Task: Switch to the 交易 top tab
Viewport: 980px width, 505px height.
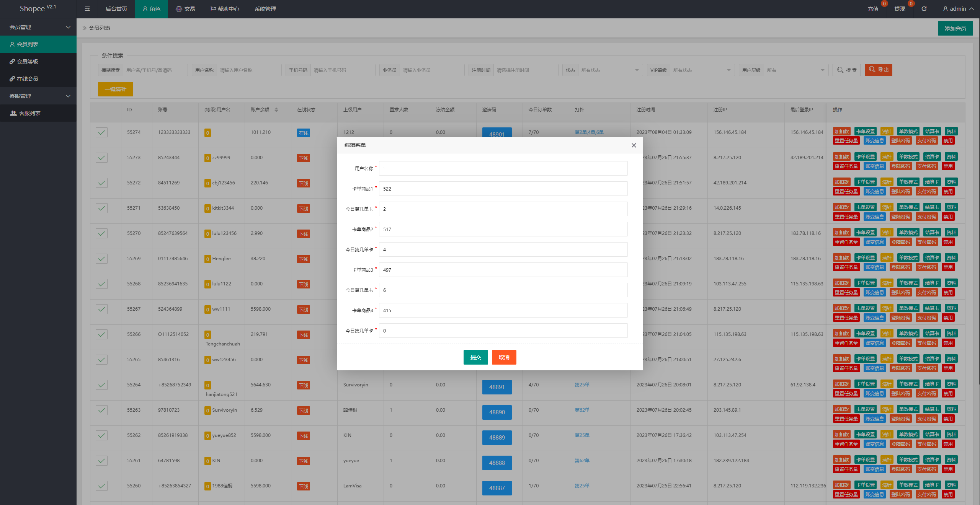Action: click(185, 9)
